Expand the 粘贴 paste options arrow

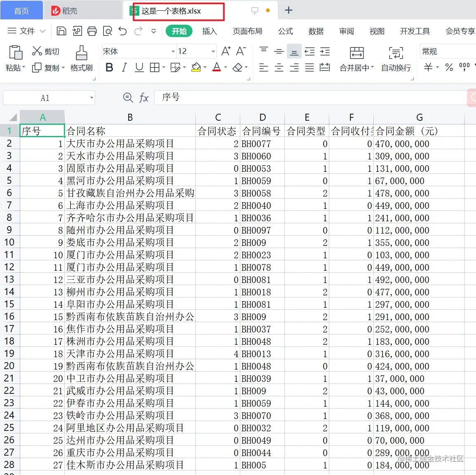coord(23,67)
